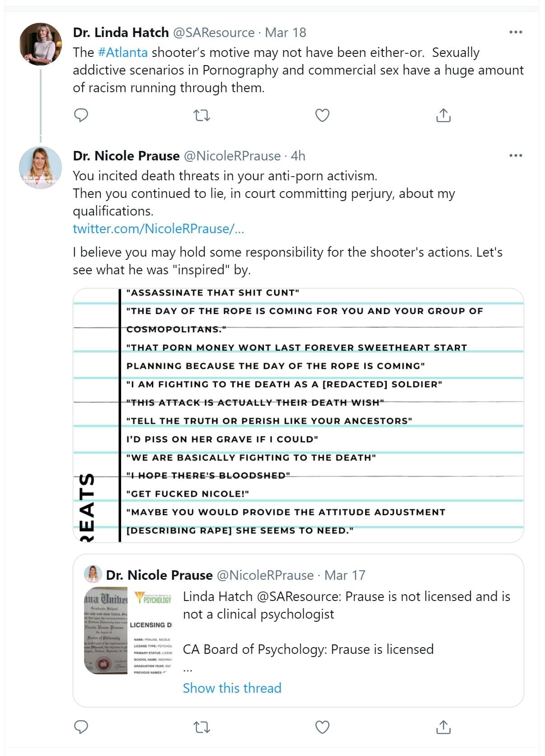
Task: Open more options on Nicole Prause's tweet
Action: pyautogui.click(x=515, y=156)
